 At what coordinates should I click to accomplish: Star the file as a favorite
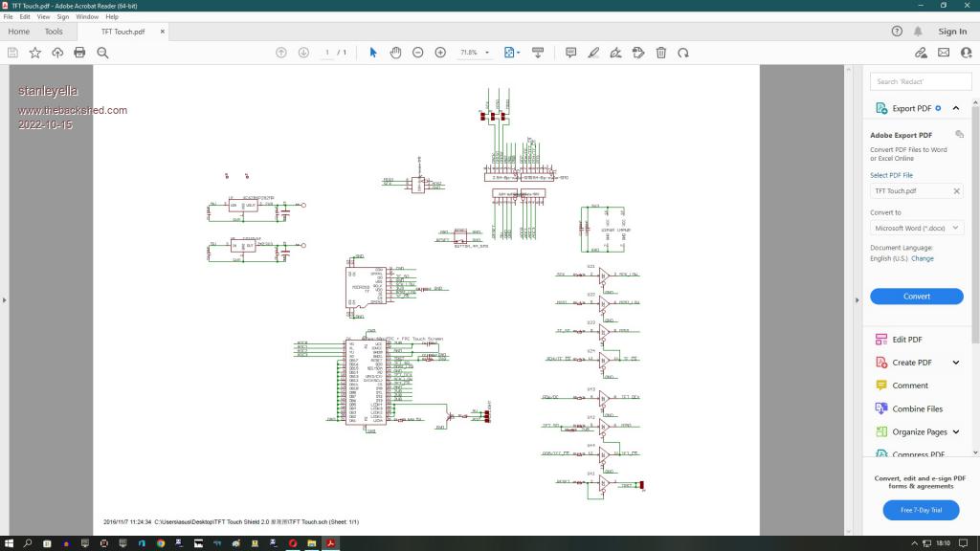point(35,53)
